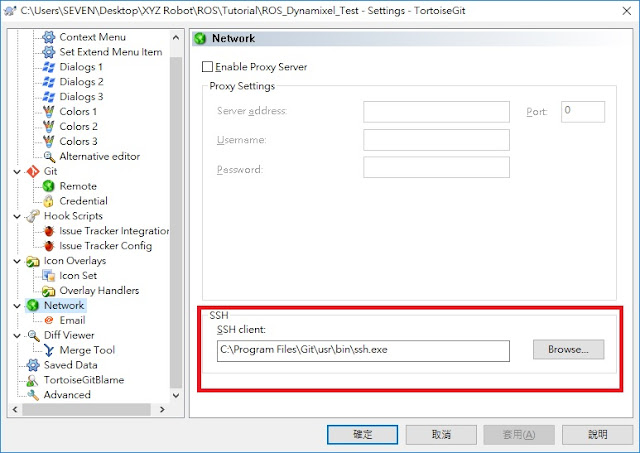This screenshot has width=640, height=453.
Task: Click the tree scroll up arrow
Action: [176, 38]
